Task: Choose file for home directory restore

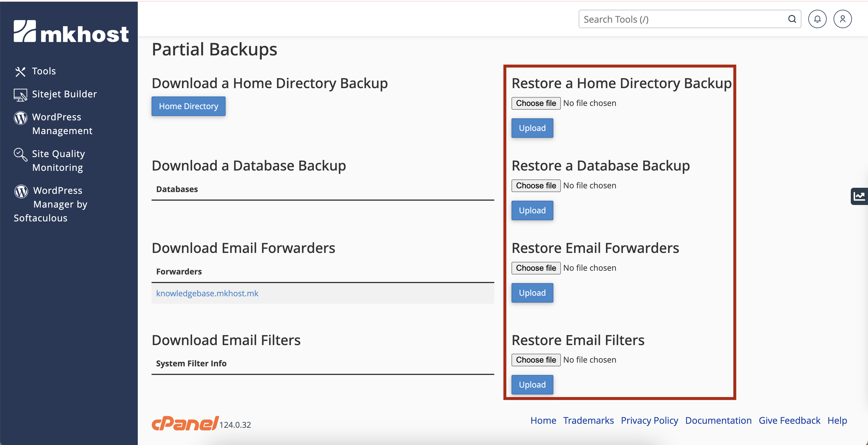Action: (536, 103)
